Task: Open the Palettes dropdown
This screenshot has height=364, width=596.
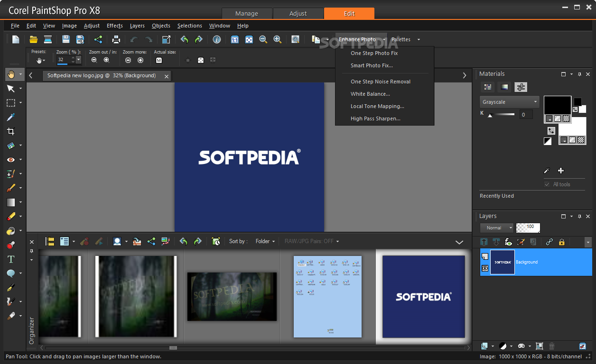Action: click(406, 39)
